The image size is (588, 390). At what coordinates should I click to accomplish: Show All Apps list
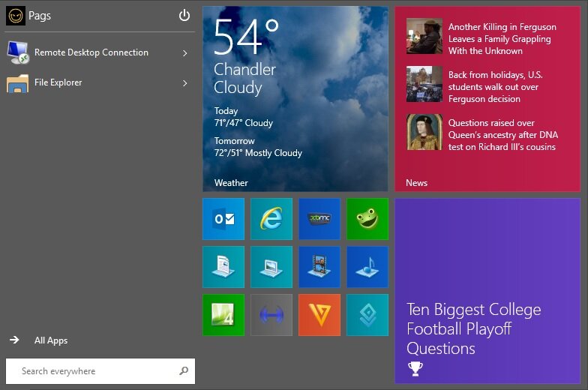pyautogui.click(x=50, y=340)
